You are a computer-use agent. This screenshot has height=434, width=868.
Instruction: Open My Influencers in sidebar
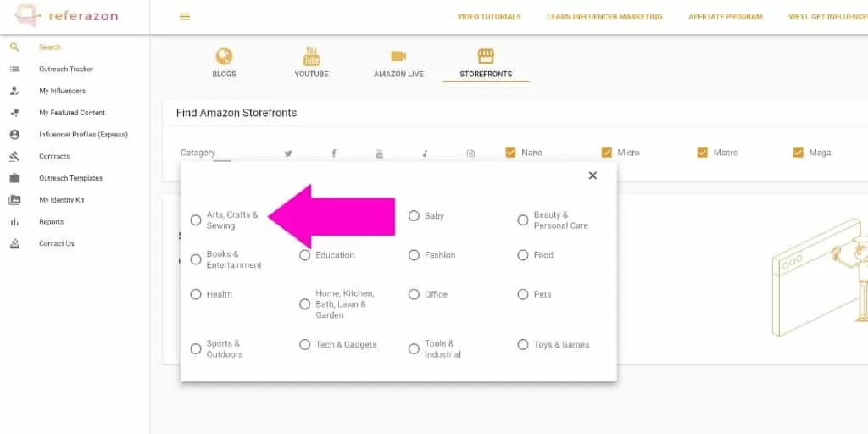pos(62,91)
